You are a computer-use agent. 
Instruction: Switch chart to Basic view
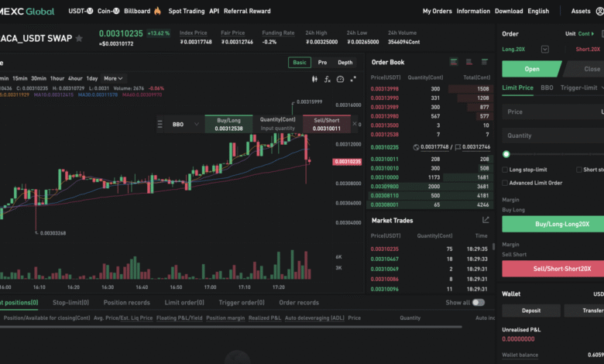300,63
